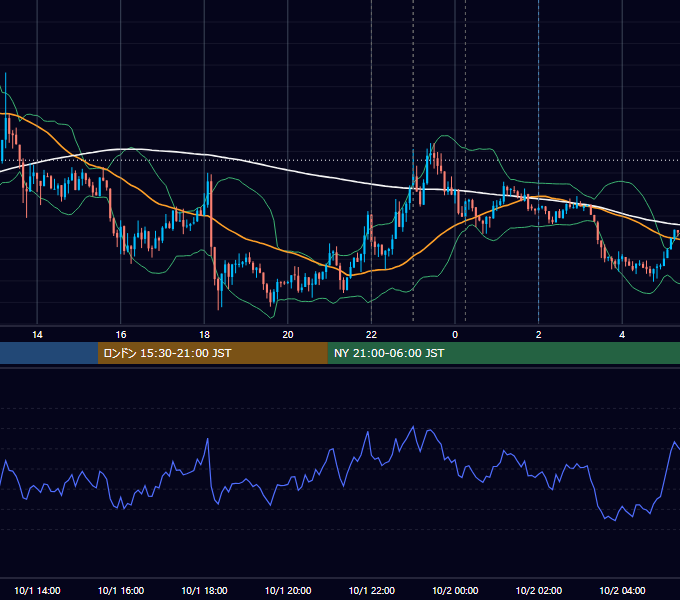Click the NY 21:00-06:00 JST session bar
Viewport: 680px width, 600px height.
503,353
